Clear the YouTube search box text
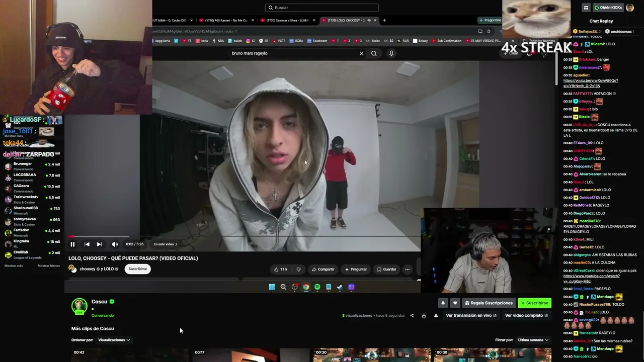 tap(361, 53)
